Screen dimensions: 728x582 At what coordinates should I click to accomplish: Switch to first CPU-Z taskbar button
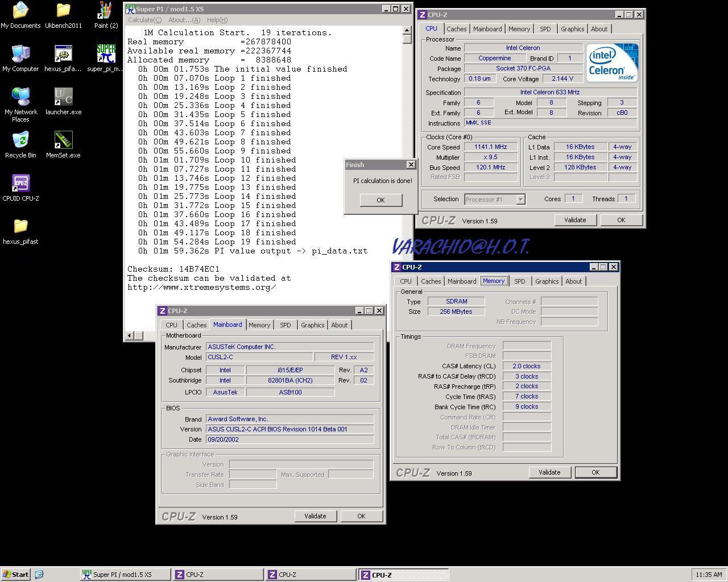click(x=218, y=575)
